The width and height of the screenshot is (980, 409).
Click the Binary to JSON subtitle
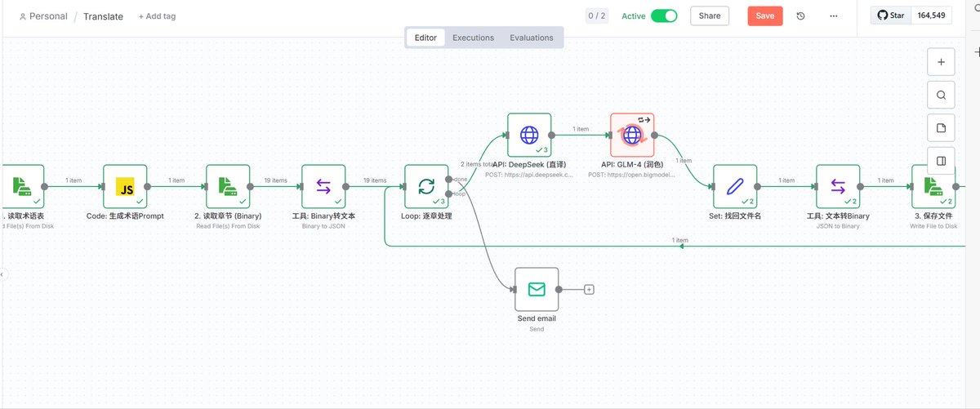tap(323, 226)
